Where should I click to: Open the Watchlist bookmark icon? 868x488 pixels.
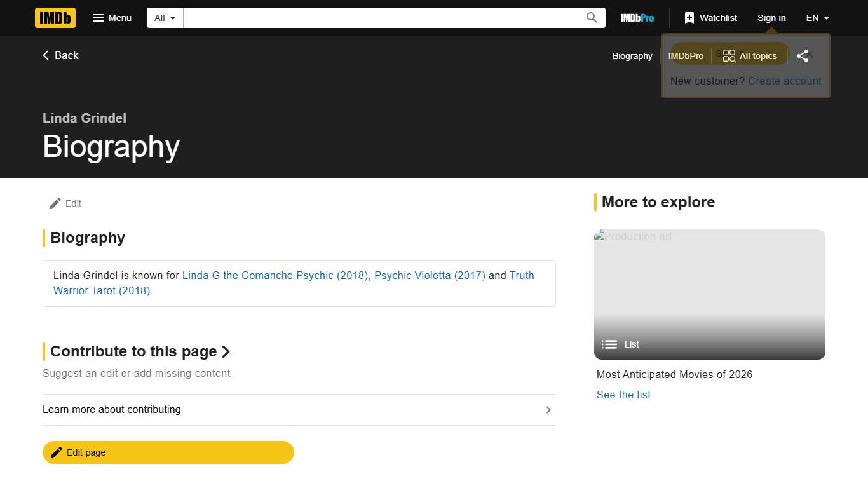(x=689, y=18)
